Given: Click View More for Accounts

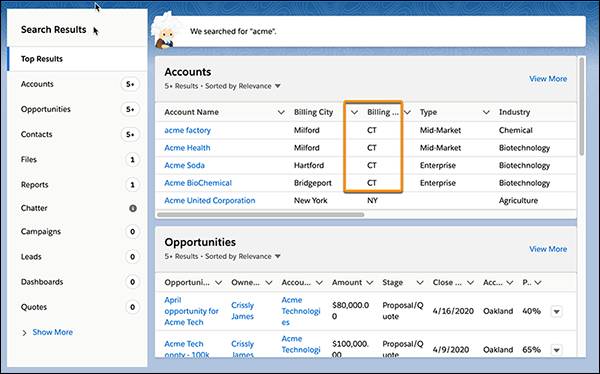Looking at the screenshot, I should click(548, 79).
